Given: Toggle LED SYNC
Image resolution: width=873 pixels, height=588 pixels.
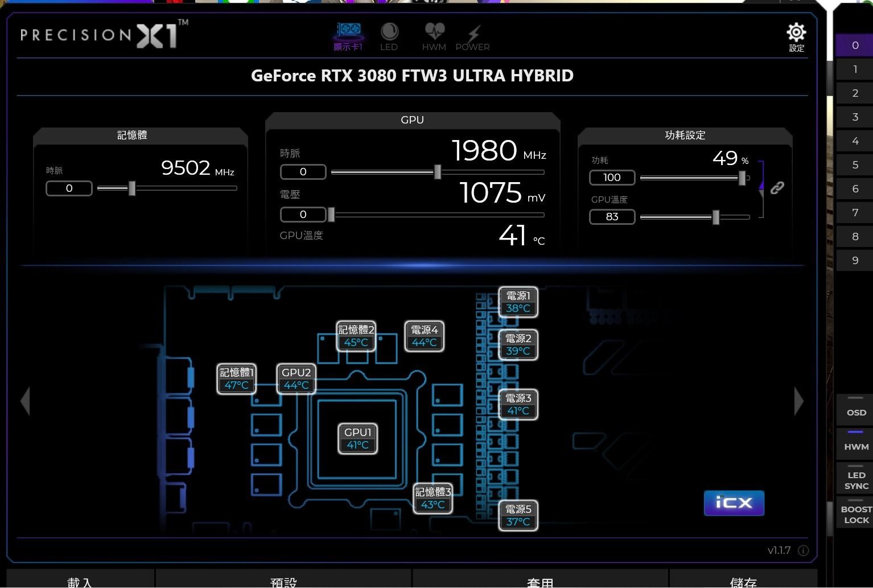Looking at the screenshot, I should [x=855, y=477].
